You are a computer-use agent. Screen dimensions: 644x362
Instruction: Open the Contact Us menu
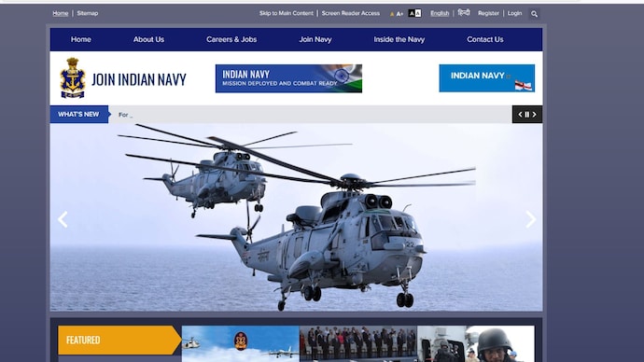pos(485,39)
